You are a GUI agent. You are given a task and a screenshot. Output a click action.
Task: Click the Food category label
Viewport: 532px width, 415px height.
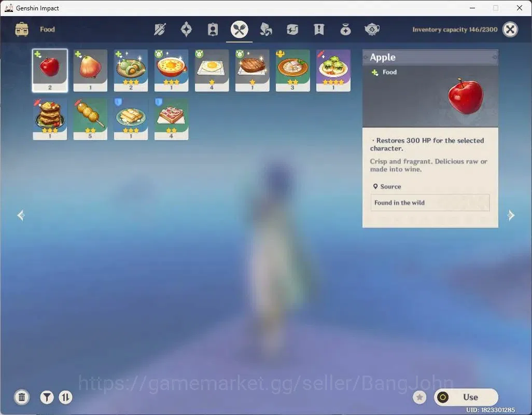(x=47, y=30)
